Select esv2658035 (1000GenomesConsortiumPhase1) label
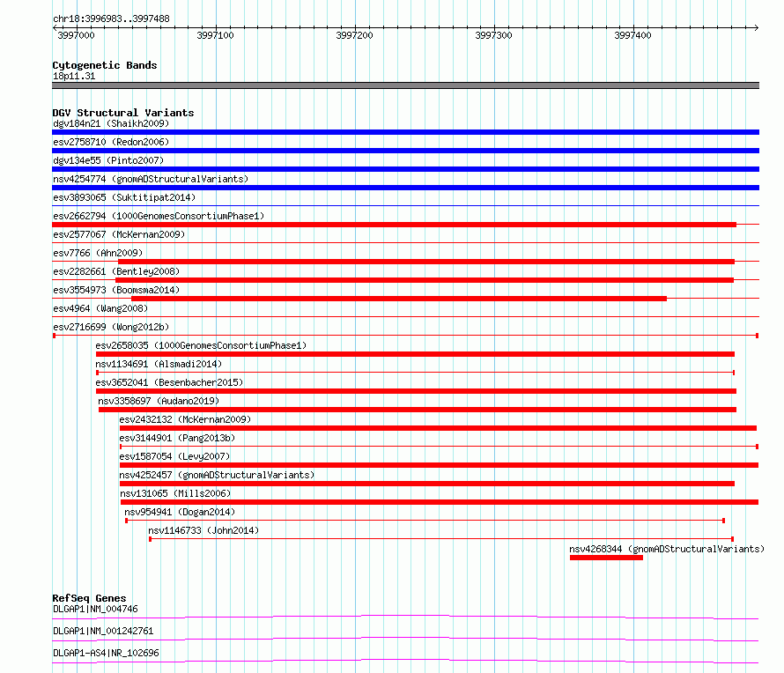Image resolution: width=784 pixels, height=673 pixels. coord(201,345)
